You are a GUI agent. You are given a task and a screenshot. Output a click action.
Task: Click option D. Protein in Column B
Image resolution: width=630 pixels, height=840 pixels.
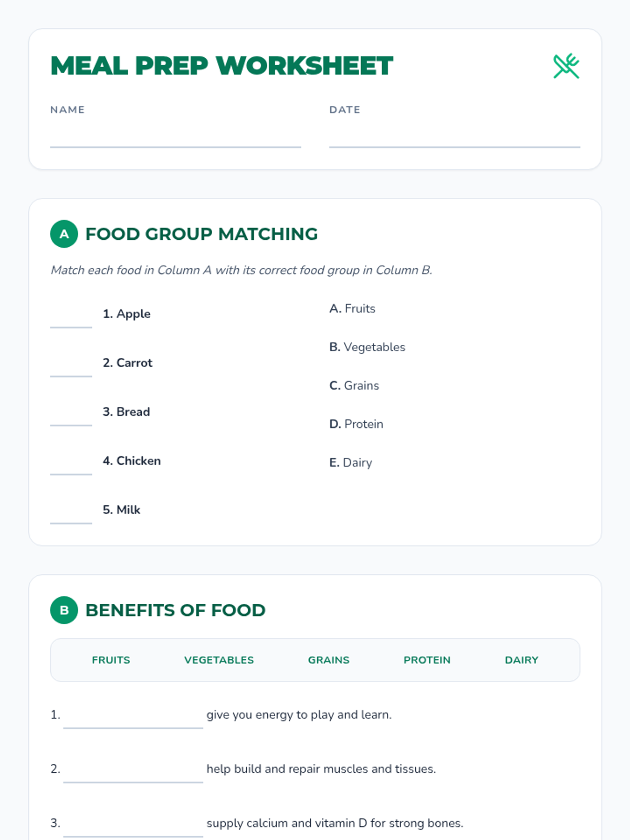(356, 424)
